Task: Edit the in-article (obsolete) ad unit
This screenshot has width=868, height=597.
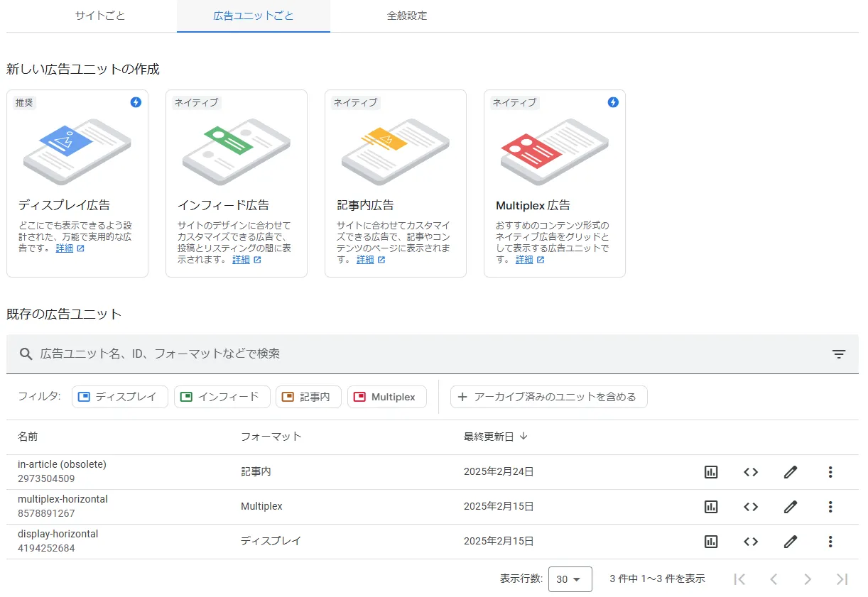Action: pos(791,472)
